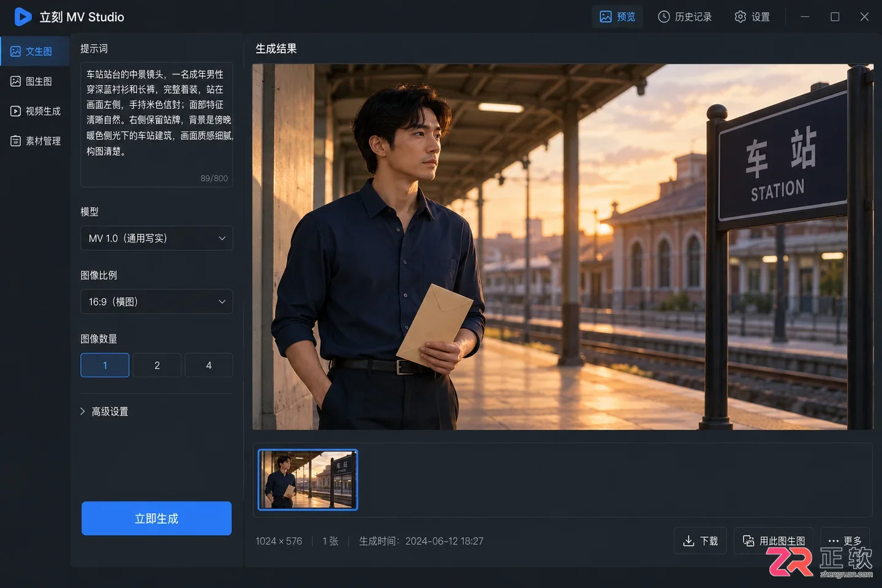Click the large generated image preview
Viewport: 882px width, 588px height.
click(x=563, y=247)
